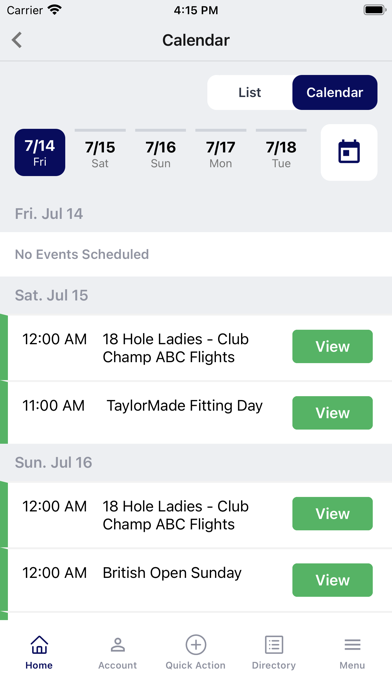Open the date picker calendar icon
This screenshot has width=392, height=696.
point(349,152)
